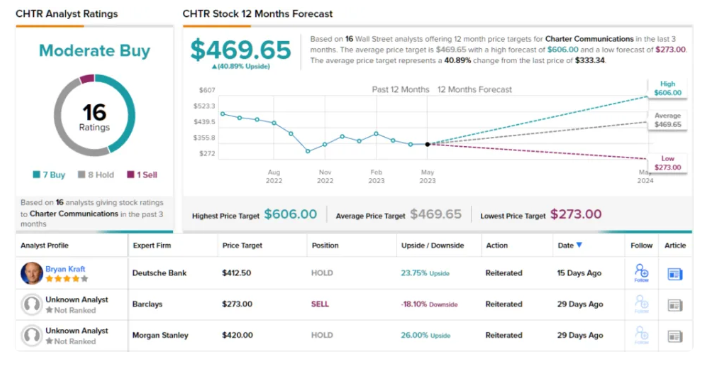Screen dimensions: 707x365
Task: Click the Low $273.00 forecast label
Action: pos(668,163)
